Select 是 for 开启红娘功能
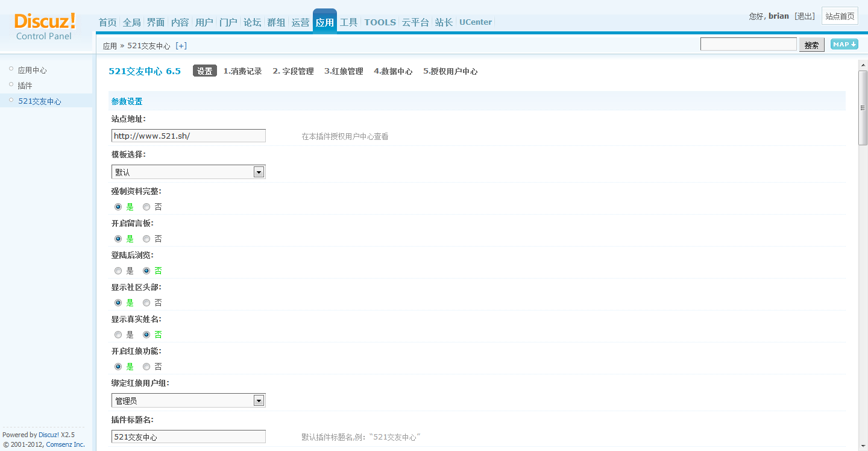868x451 pixels. pos(118,367)
